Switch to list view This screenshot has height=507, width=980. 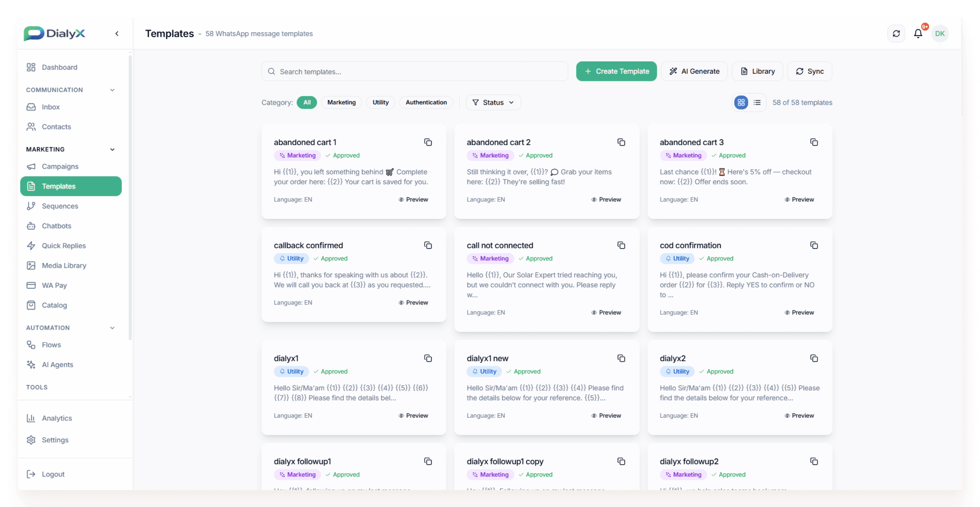click(x=757, y=102)
